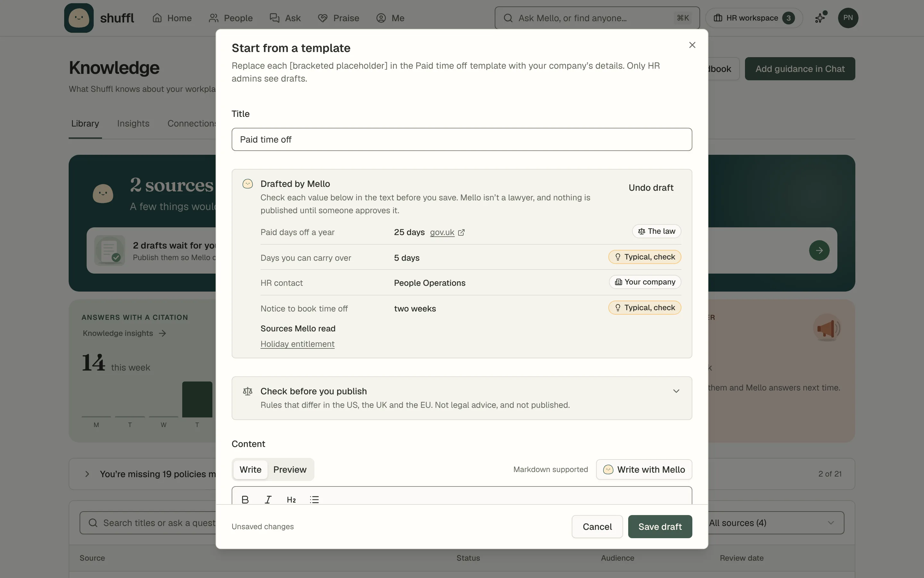The width and height of the screenshot is (924, 578).
Task: Click the drafts document thumbnail icon
Action: [x=110, y=250]
